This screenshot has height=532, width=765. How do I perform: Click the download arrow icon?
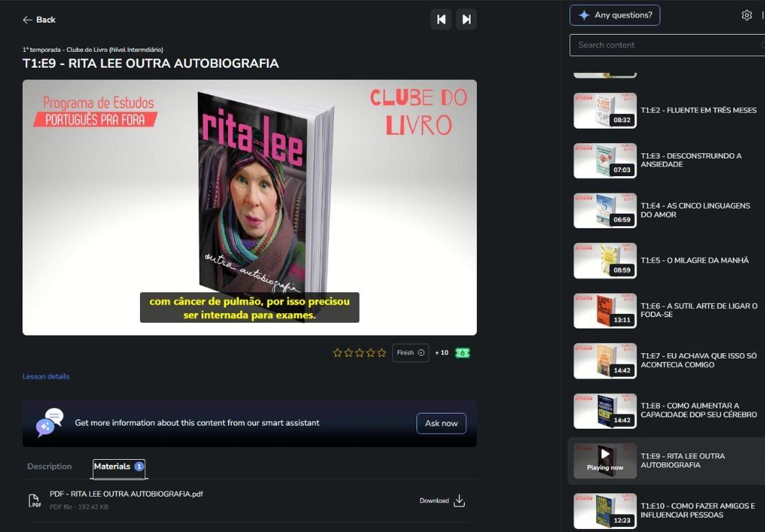click(459, 501)
